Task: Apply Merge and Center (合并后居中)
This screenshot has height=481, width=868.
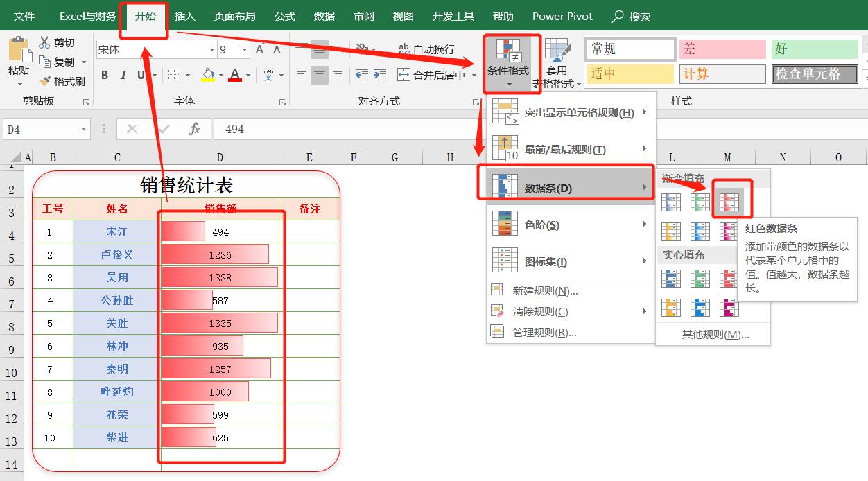Action: (430, 74)
